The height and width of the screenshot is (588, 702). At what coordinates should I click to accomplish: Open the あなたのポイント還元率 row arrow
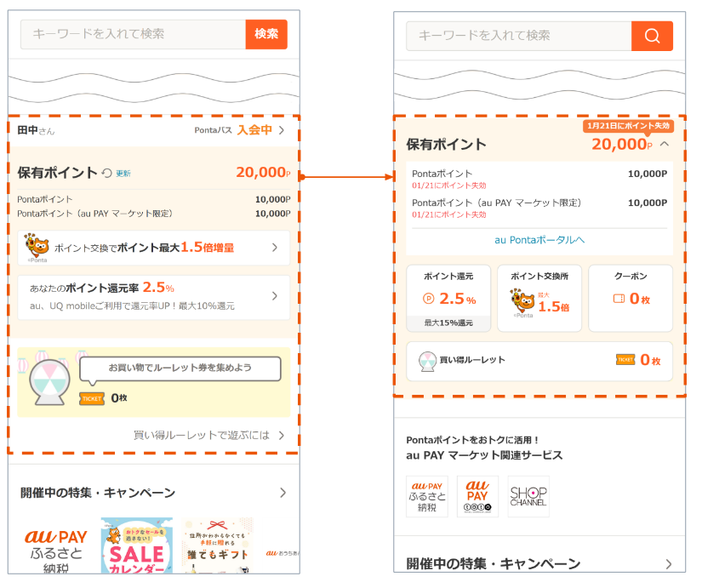click(274, 296)
